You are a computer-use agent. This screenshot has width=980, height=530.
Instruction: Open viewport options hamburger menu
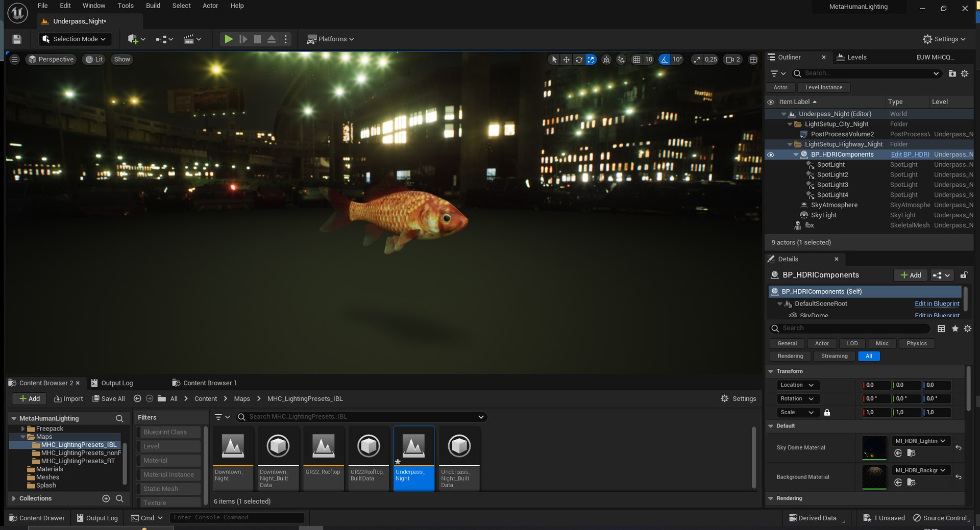coord(15,60)
